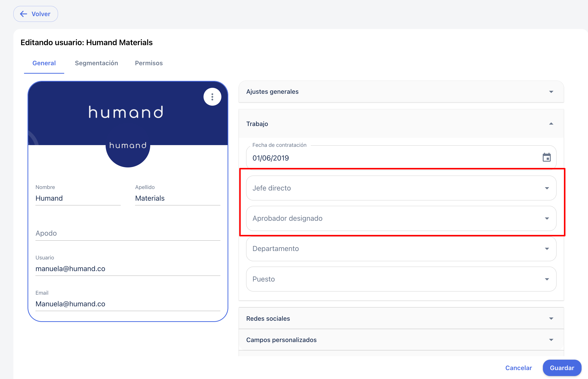
Task: Click the calendar icon for hiring date
Action: [x=546, y=158]
